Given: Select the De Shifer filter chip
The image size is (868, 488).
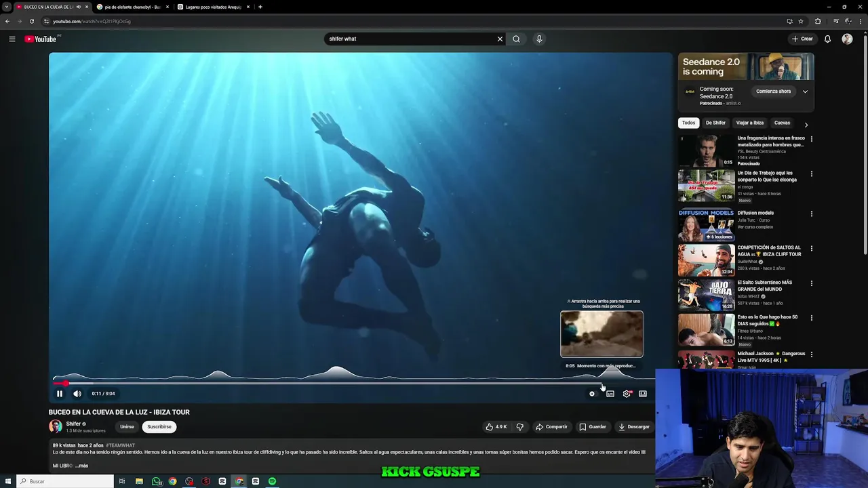Looking at the screenshot, I should [x=715, y=123].
